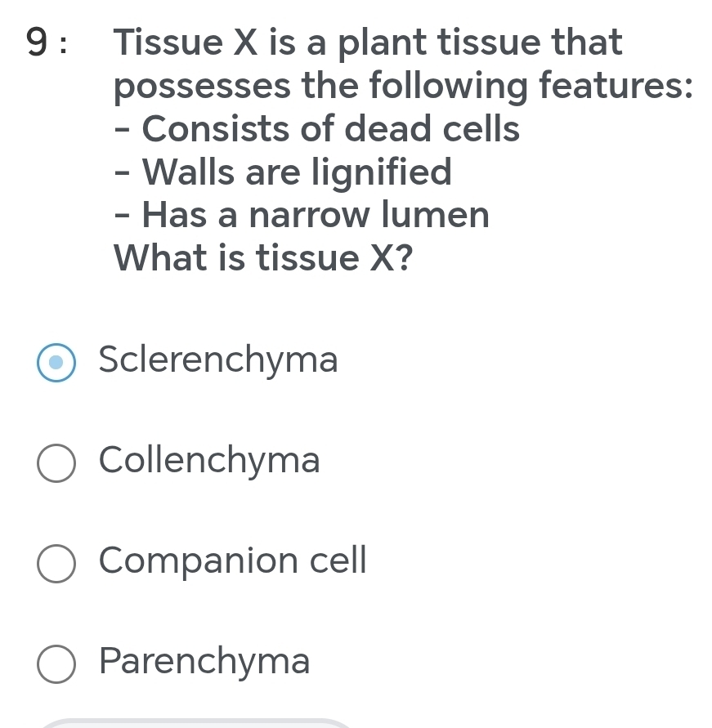Image resolution: width=712 pixels, height=728 pixels.
Task: Click the button at the bottom edge
Action: (x=196, y=724)
